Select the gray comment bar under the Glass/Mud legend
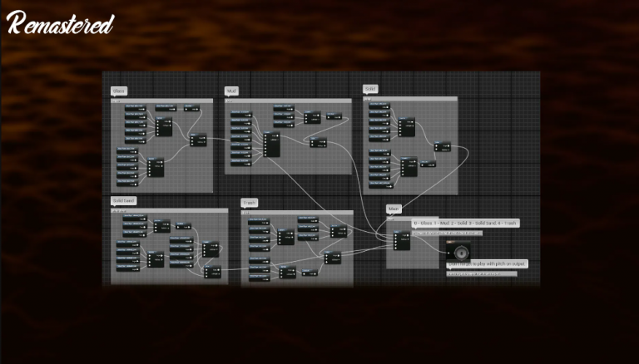The width and height of the screenshot is (639, 364). point(447,234)
